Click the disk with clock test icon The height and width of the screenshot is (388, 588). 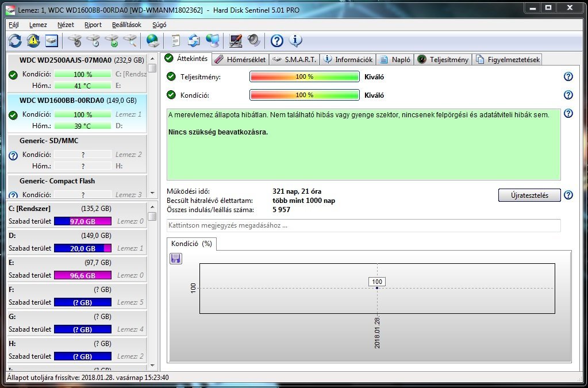[93, 40]
